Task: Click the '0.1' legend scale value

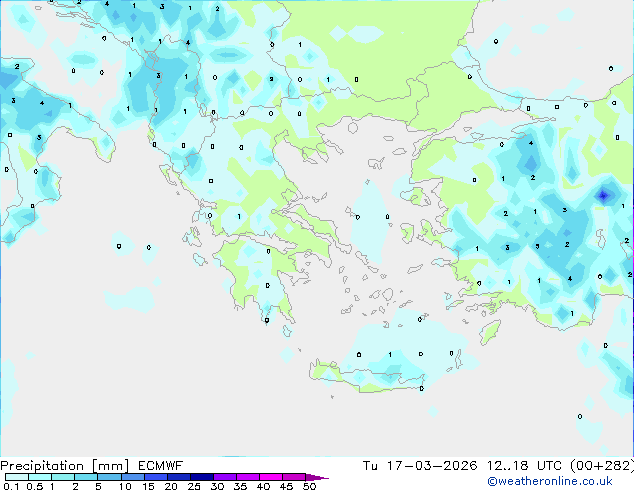Action: click(x=12, y=486)
